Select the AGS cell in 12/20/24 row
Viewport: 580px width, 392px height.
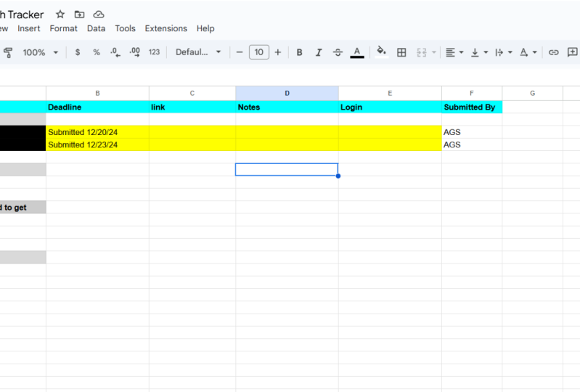click(472, 132)
